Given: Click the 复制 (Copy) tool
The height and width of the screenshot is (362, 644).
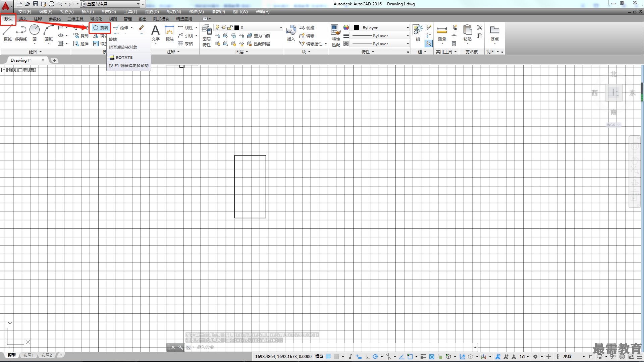Looking at the screenshot, I should pyautogui.click(x=81, y=36).
